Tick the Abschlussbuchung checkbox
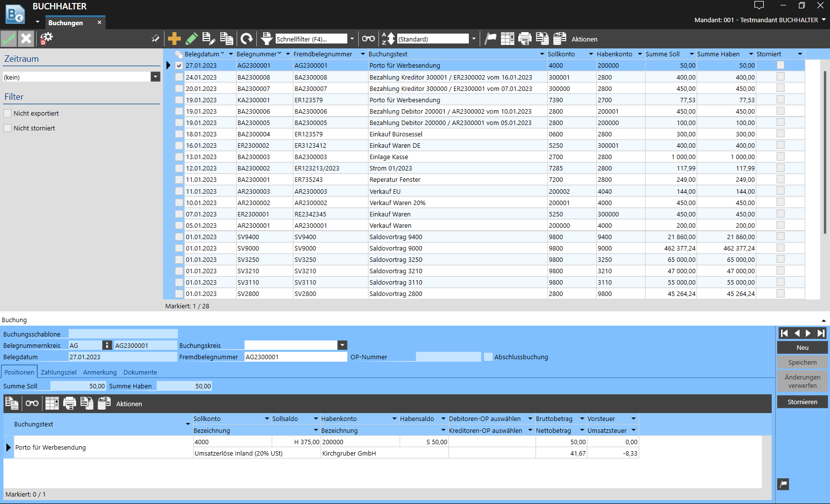 tap(488, 357)
